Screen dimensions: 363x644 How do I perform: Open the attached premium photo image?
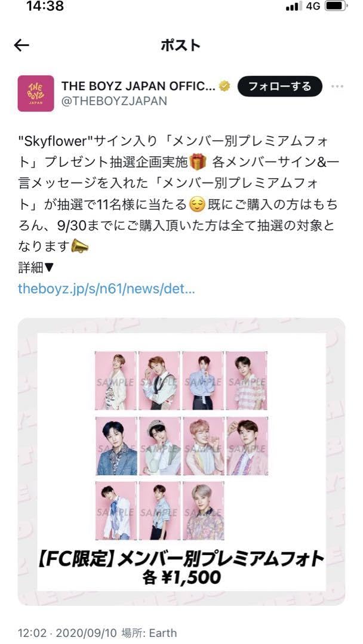(x=181, y=461)
